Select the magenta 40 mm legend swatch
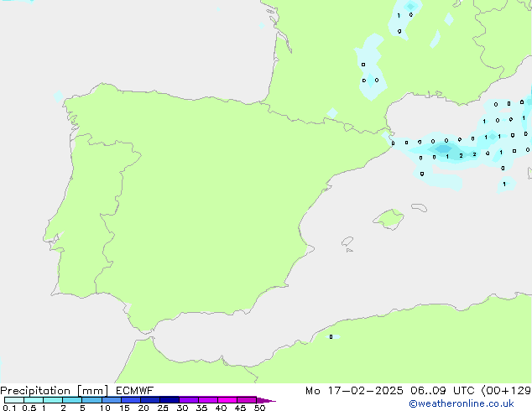532x411 pixels. coord(227,400)
